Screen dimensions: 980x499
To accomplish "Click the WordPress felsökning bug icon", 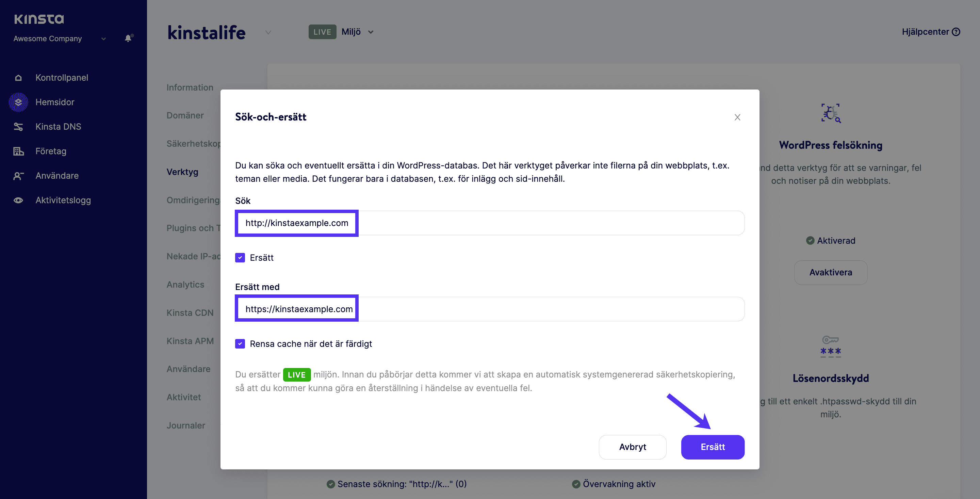I will point(831,113).
